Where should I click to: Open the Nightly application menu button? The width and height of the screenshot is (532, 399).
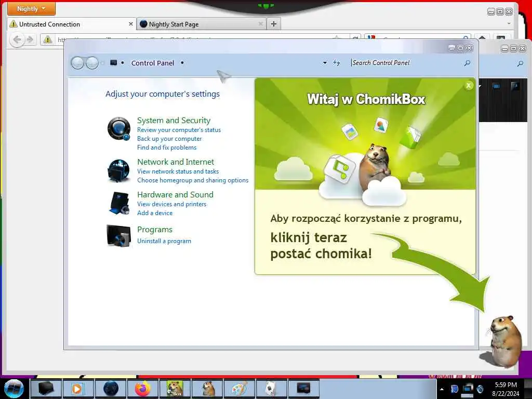[x=31, y=8]
